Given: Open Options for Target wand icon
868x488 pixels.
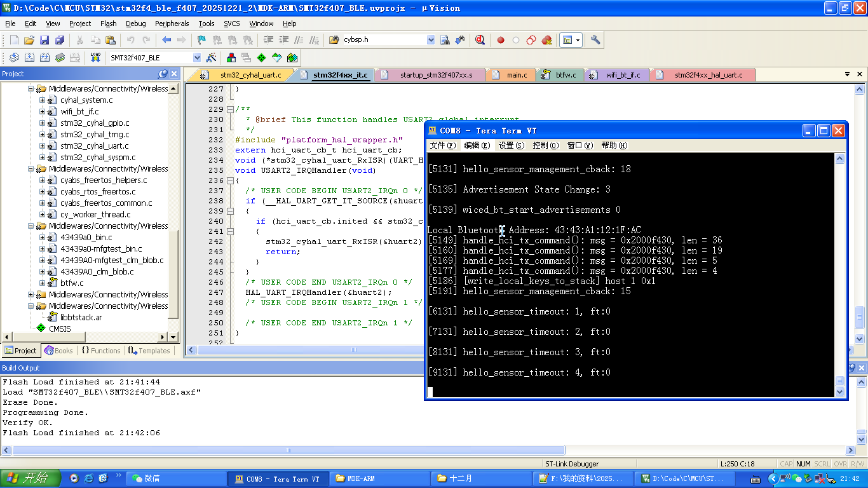Looking at the screenshot, I should click(x=212, y=58).
